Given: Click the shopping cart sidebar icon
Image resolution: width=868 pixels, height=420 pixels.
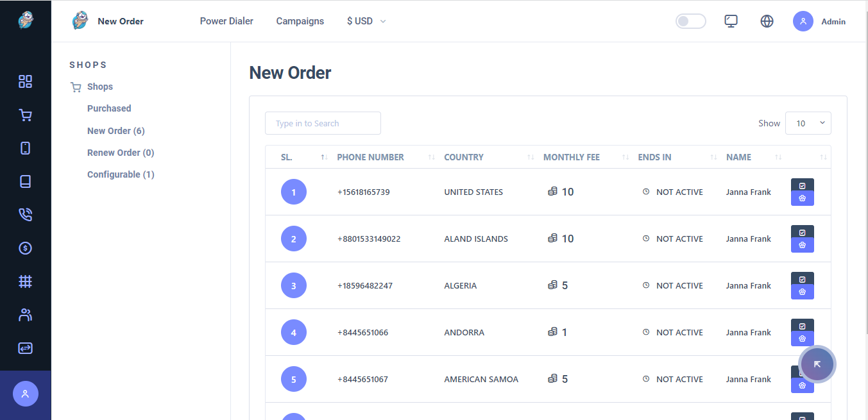Looking at the screenshot, I should 25,115.
